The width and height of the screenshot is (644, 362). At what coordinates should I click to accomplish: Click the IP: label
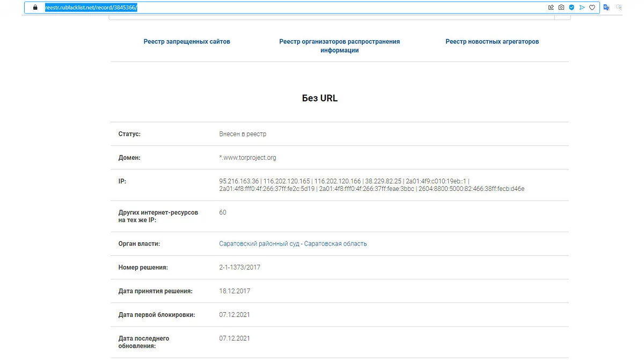tap(122, 181)
